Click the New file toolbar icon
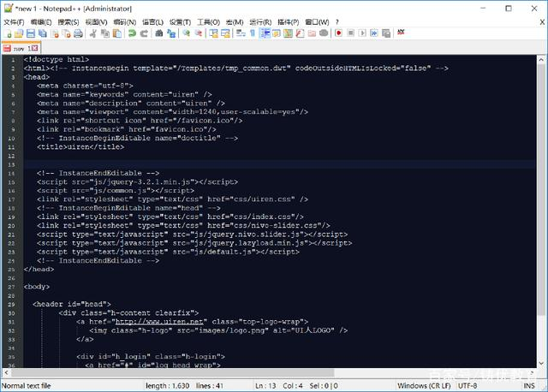This screenshot has height=392, width=548. tap(8, 33)
